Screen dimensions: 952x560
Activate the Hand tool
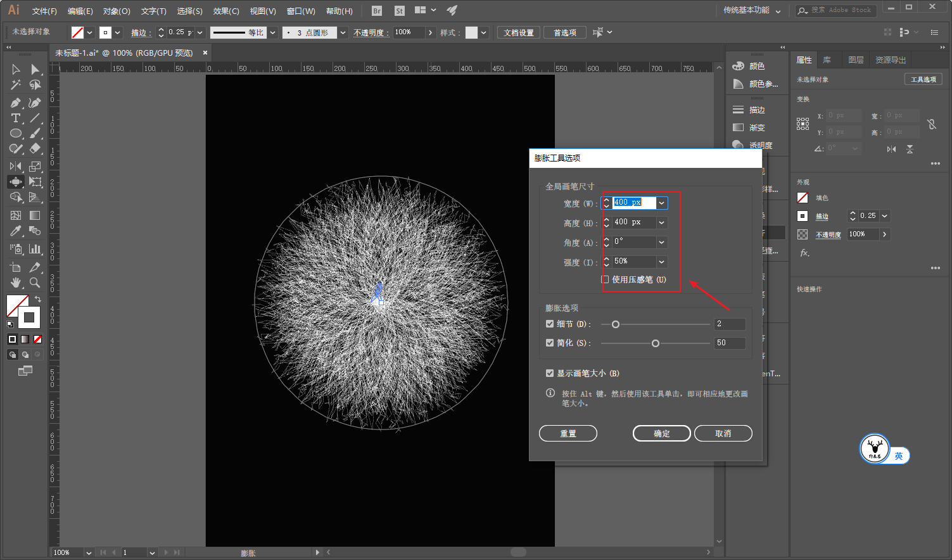click(x=16, y=283)
